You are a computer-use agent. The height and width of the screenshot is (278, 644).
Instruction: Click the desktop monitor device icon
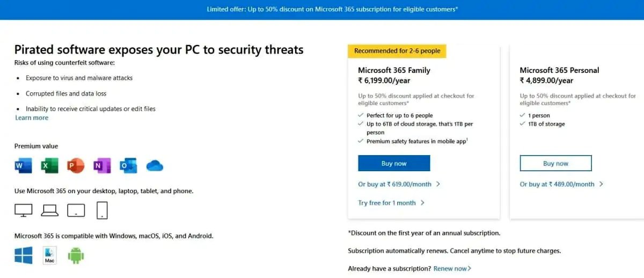tap(24, 210)
